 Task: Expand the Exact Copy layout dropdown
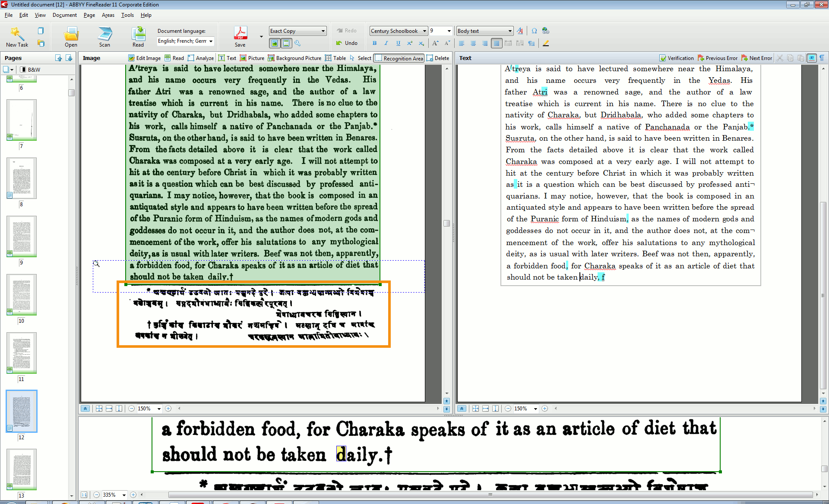pyautogui.click(x=323, y=31)
